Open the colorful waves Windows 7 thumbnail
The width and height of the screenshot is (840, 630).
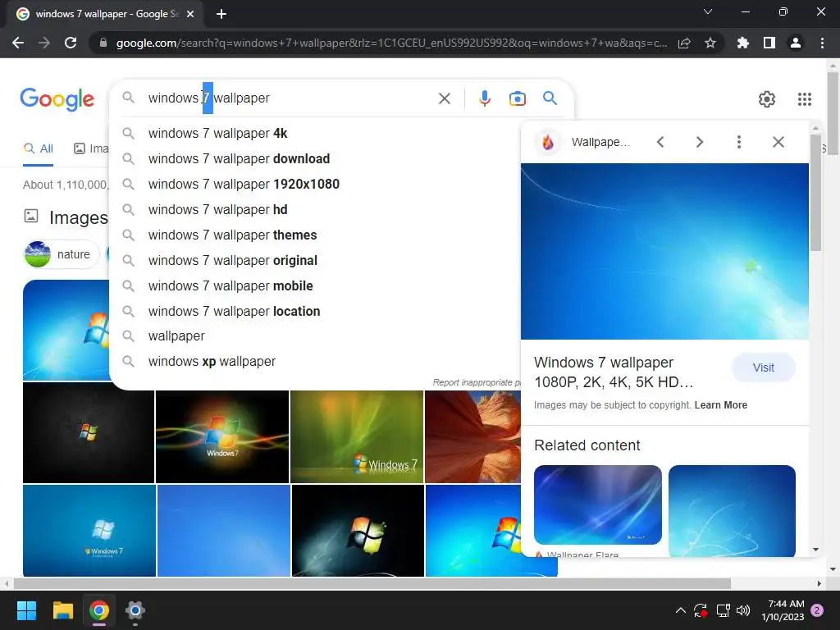tap(222, 436)
